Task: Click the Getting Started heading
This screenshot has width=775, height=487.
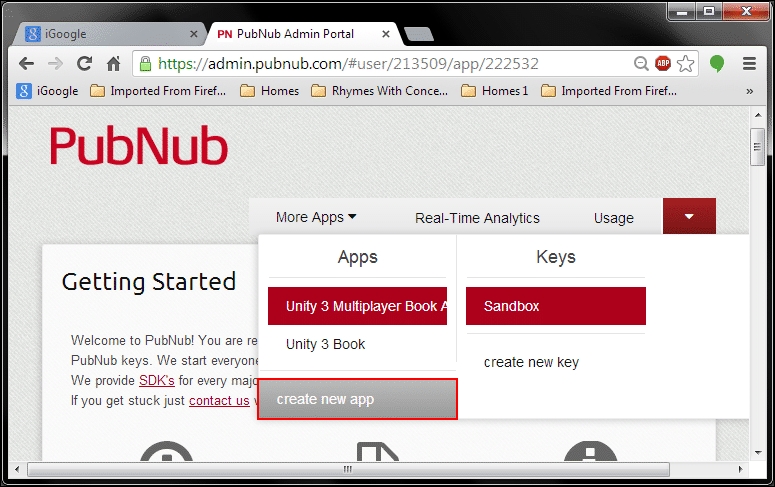Action: (x=149, y=282)
